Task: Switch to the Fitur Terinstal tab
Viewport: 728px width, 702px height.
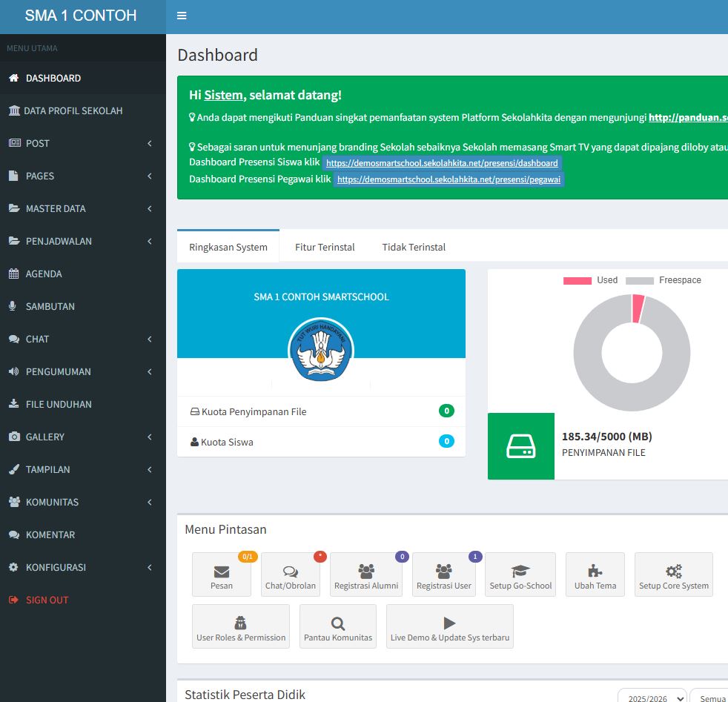Action: coord(325,247)
